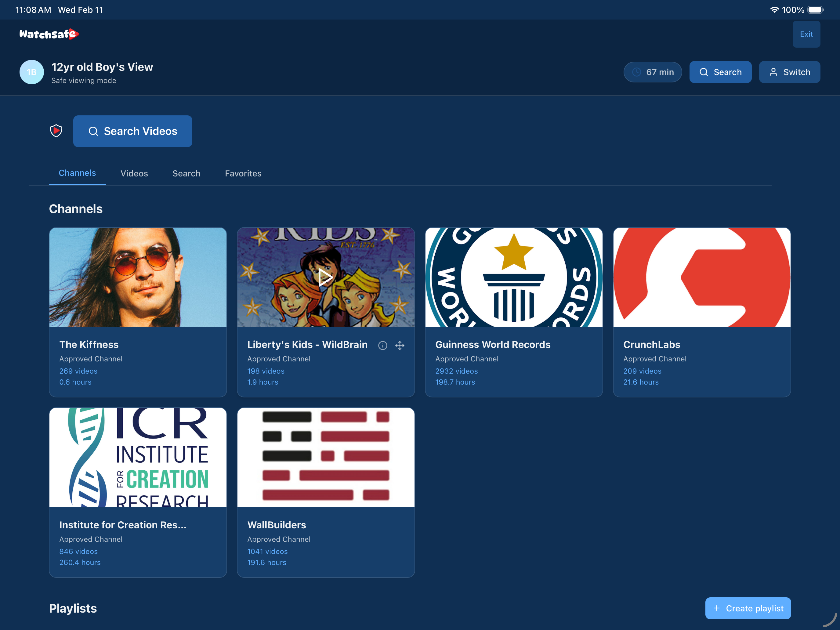Click move icon on Liberty's Kids card

(400, 345)
